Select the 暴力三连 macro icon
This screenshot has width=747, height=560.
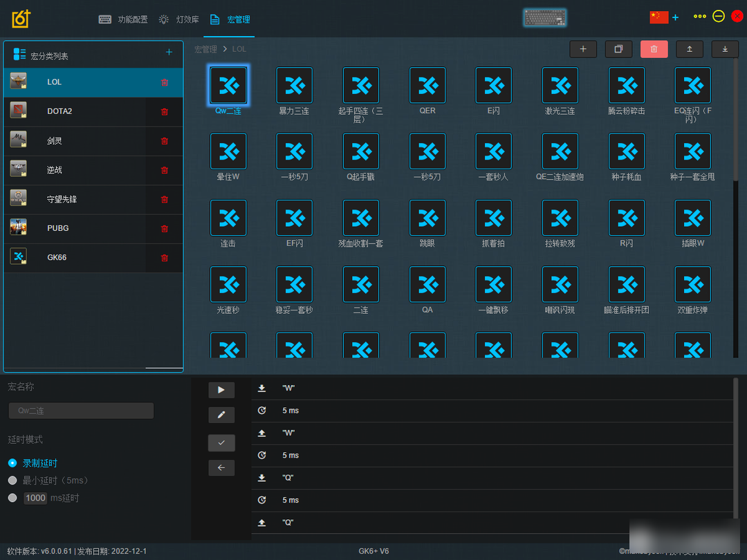click(x=295, y=85)
